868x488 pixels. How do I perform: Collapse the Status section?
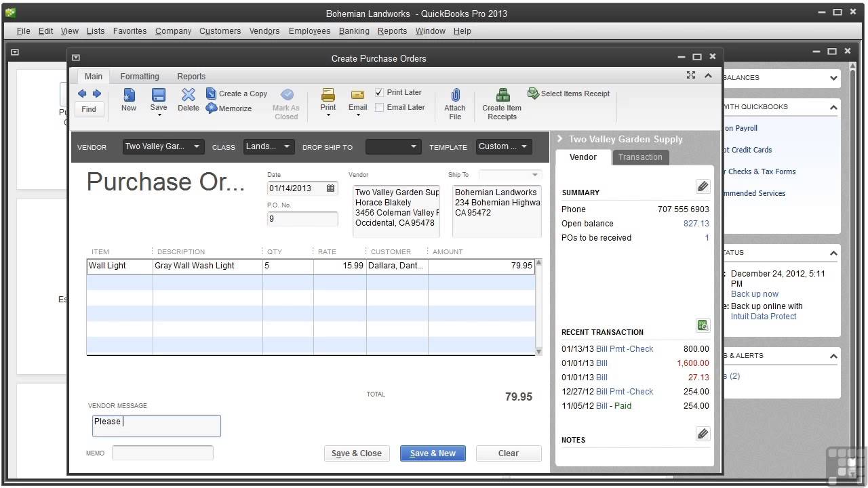coord(833,253)
